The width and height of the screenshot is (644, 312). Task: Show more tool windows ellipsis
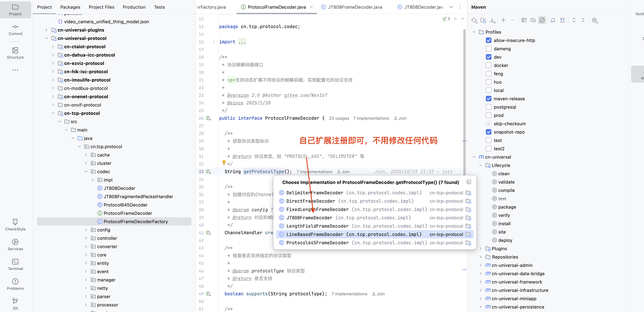[x=15, y=70]
